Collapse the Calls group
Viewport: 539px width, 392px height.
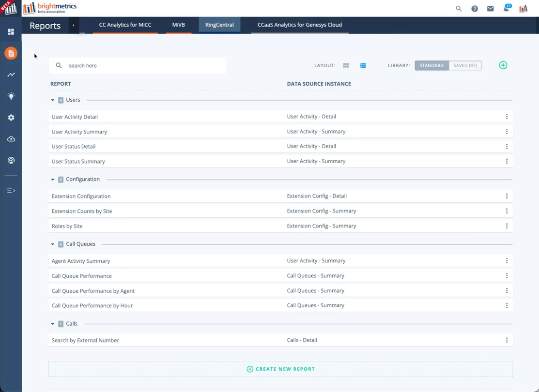click(x=53, y=324)
